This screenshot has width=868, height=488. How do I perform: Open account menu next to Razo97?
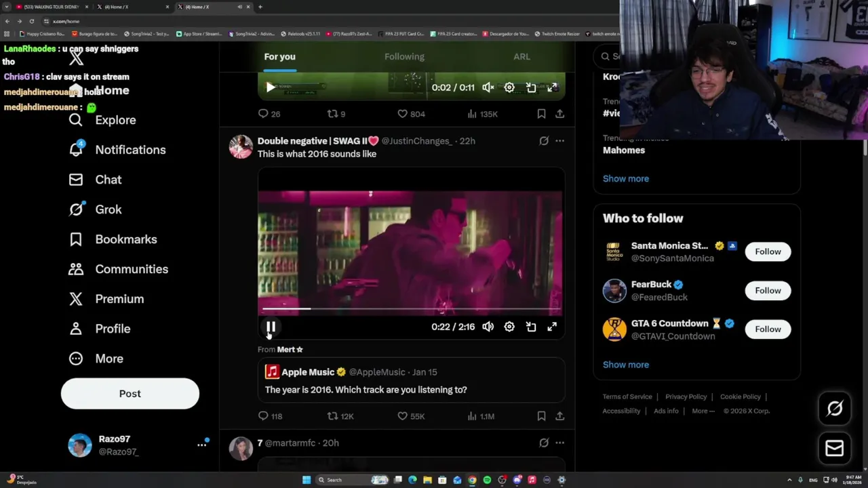[201, 445]
